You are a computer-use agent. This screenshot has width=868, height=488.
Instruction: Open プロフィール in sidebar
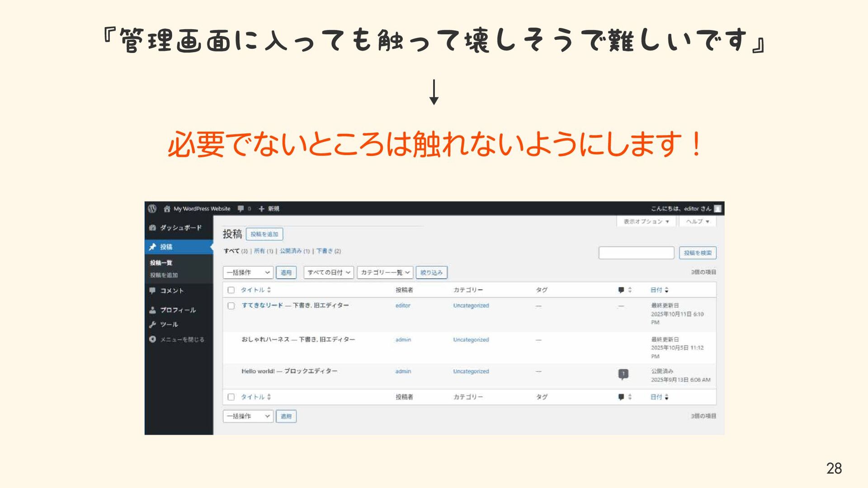click(177, 310)
